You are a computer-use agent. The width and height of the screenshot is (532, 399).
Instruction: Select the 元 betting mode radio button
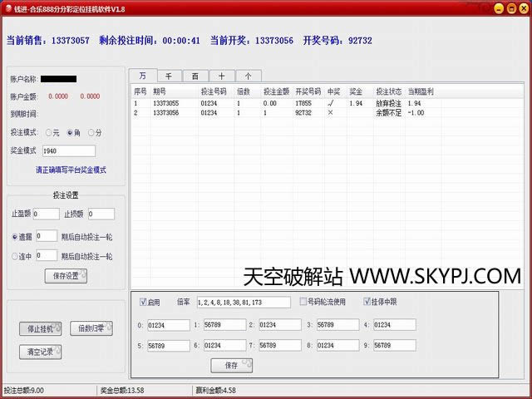pos(50,133)
